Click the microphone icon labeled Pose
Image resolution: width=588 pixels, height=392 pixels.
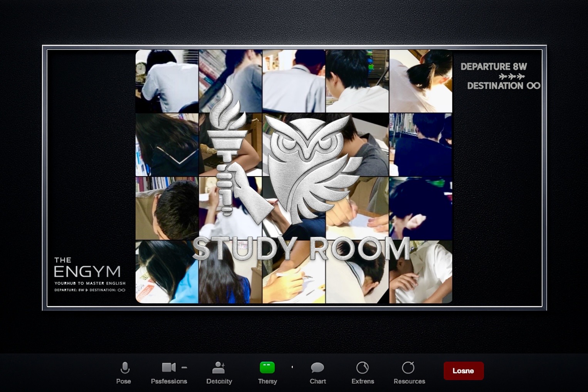point(124,368)
